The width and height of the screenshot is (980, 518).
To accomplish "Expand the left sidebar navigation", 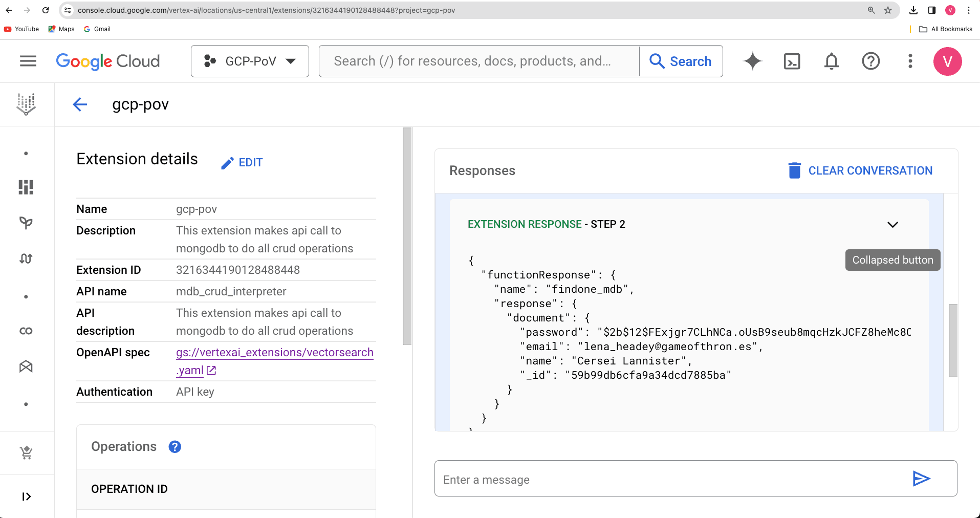I will (x=26, y=497).
